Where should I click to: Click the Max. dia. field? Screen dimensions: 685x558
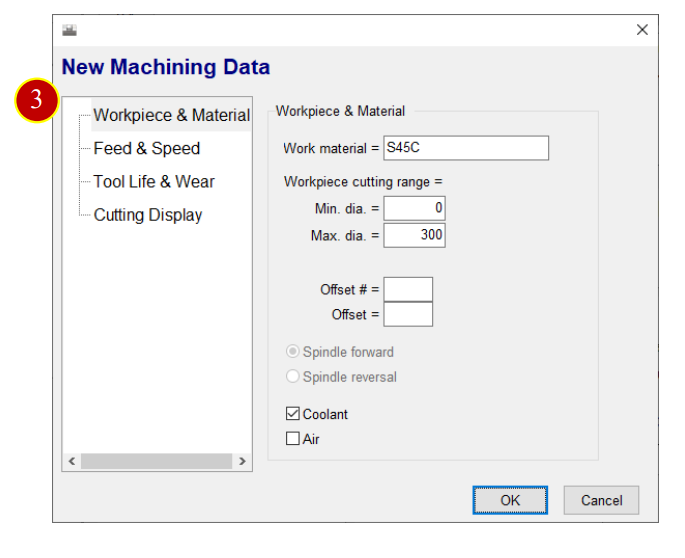414,236
